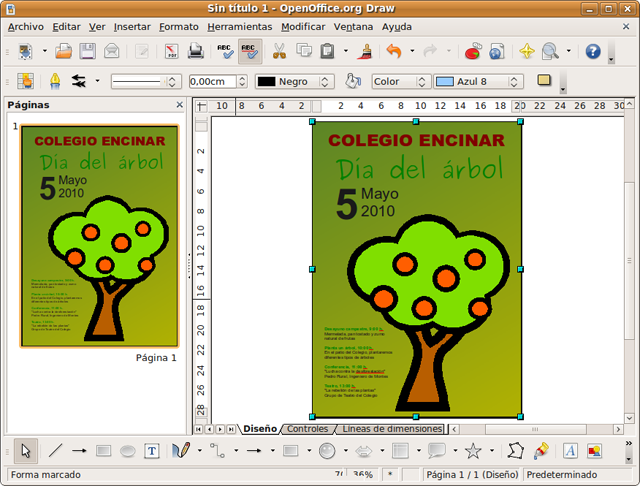This screenshot has height=486, width=640.
Task: Toggle the AutoSpellcheck button
Action: tap(250, 51)
